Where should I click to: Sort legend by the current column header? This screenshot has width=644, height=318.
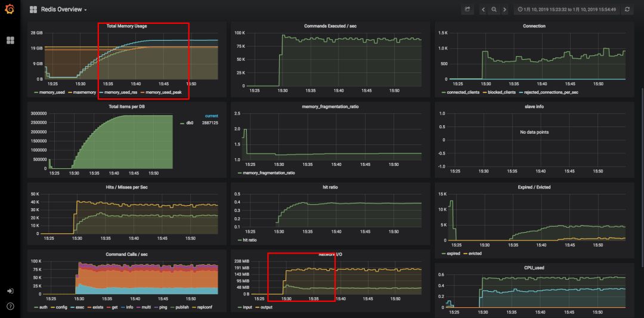[x=211, y=116]
